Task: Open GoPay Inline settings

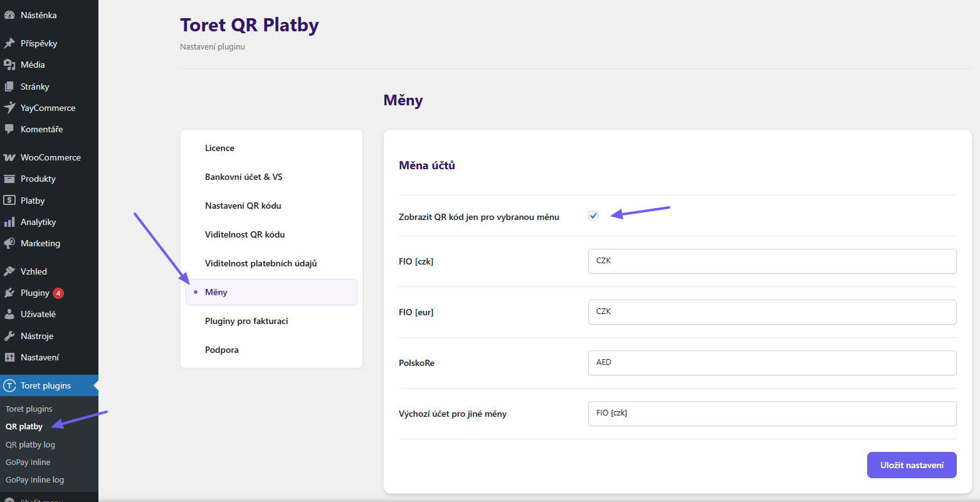Action: pyautogui.click(x=28, y=462)
